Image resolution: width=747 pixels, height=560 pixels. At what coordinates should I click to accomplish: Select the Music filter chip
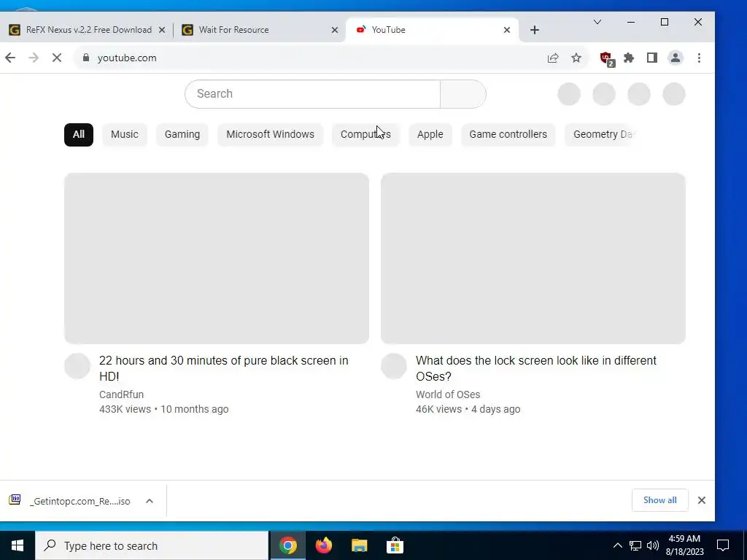124,134
